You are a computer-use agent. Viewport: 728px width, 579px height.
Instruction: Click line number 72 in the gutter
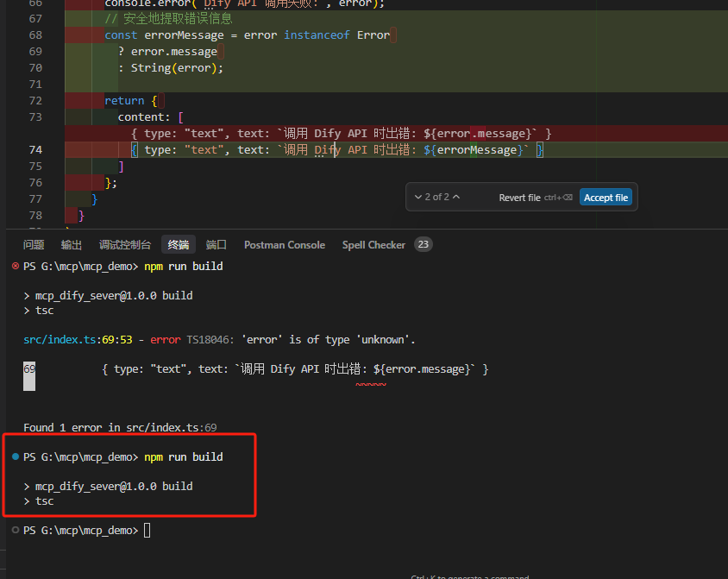pyautogui.click(x=35, y=100)
